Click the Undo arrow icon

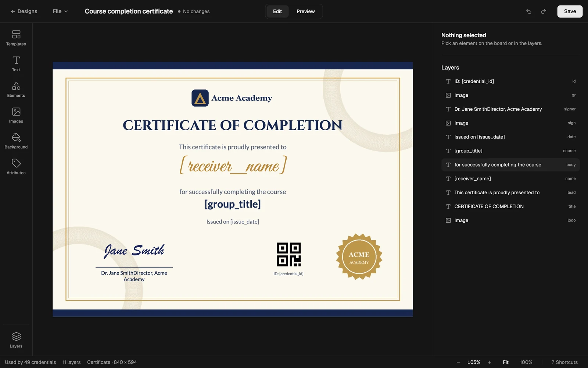point(529,11)
